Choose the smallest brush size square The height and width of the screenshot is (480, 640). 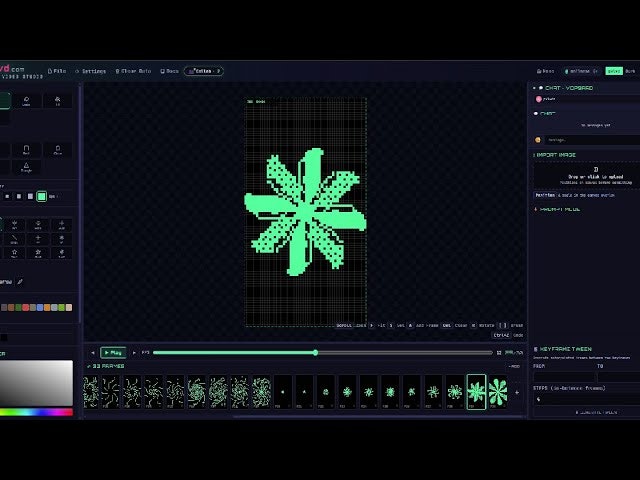pos(7,196)
